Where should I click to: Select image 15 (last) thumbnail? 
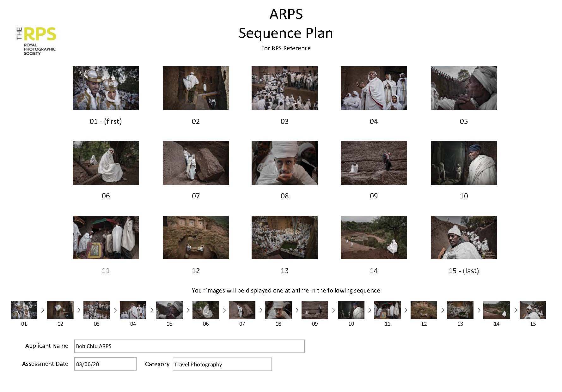pos(463,237)
